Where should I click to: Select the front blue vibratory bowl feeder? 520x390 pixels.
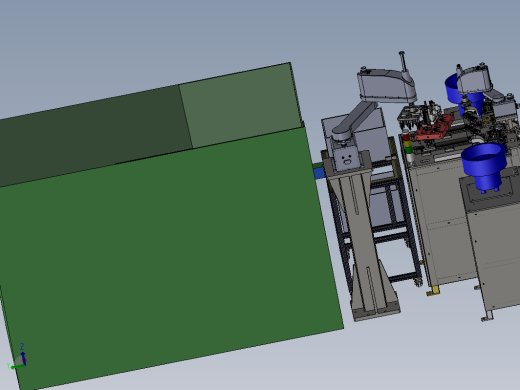[x=484, y=167]
